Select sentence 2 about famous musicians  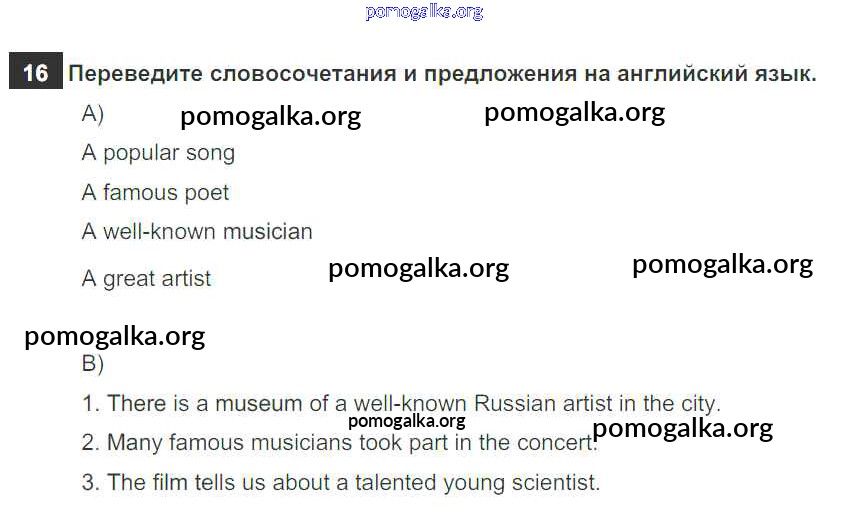[x=340, y=442]
